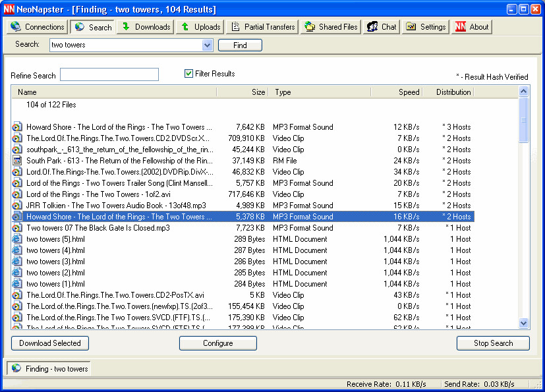Image resolution: width=545 pixels, height=392 pixels.
Task: Click the NeoNapster NN title bar icon
Action: (x=9, y=9)
